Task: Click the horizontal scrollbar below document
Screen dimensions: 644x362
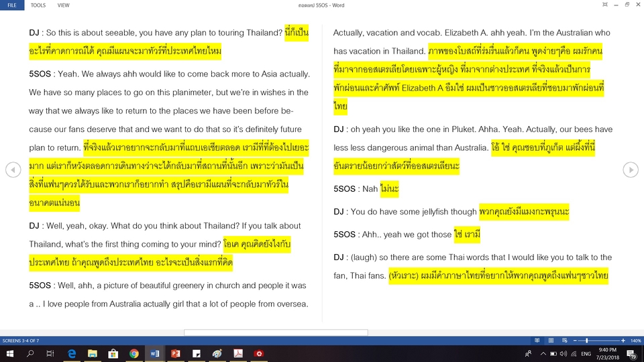Action: coord(276,332)
